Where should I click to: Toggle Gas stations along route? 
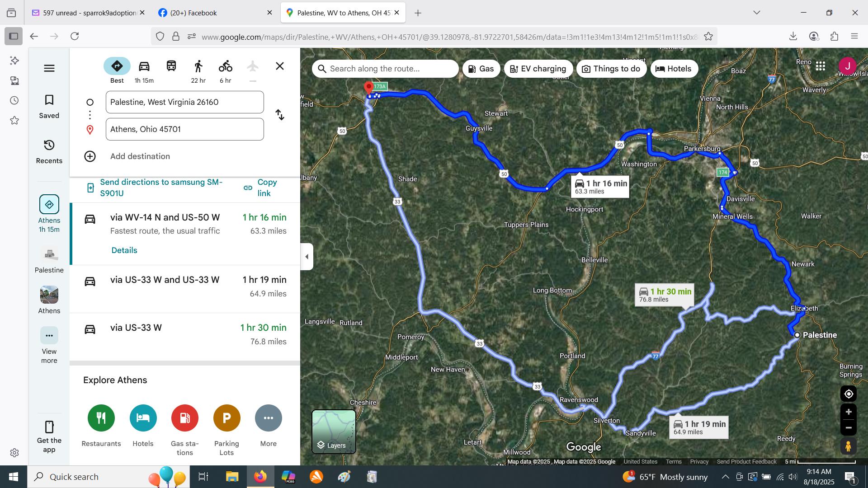coord(481,69)
